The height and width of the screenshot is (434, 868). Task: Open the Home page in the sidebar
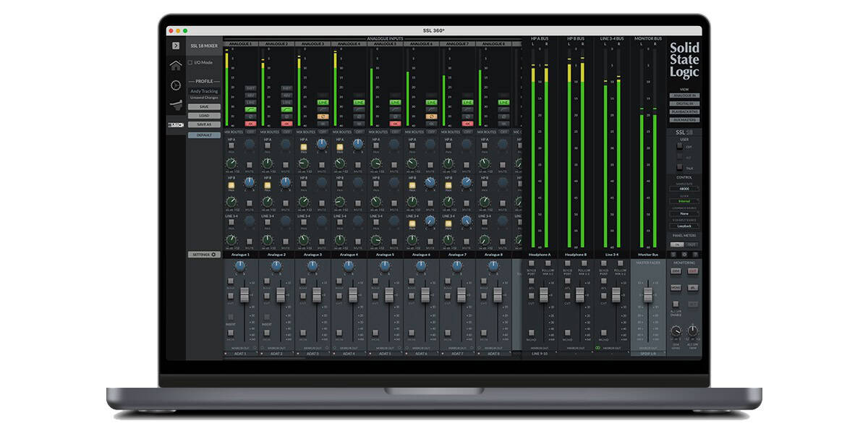pos(176,66)
